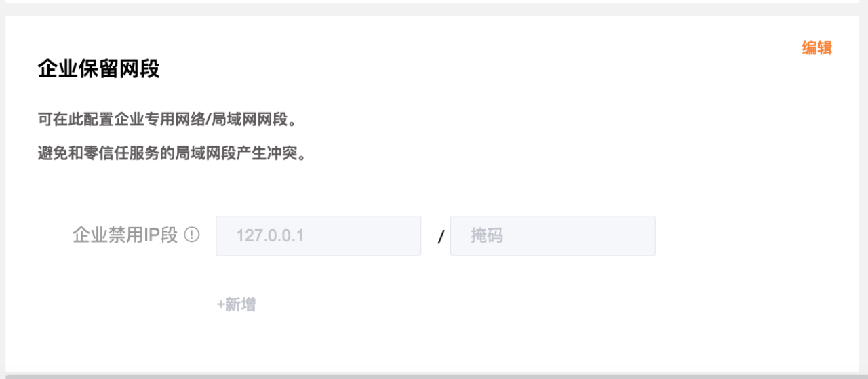Click empty white area right of 掩码 field
This screenshot has height=379, width=868.
click(x=753, y=236)
